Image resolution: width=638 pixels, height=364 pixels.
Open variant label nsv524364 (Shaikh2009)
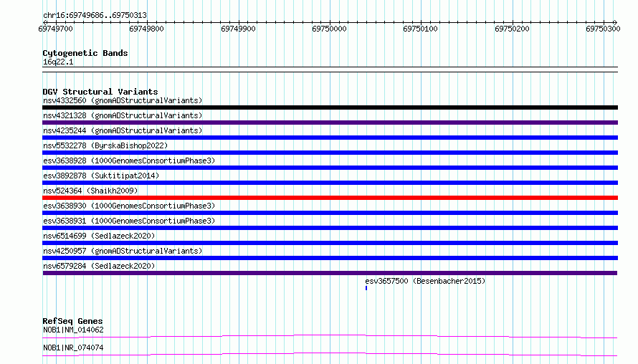click(x=90, y=191)
